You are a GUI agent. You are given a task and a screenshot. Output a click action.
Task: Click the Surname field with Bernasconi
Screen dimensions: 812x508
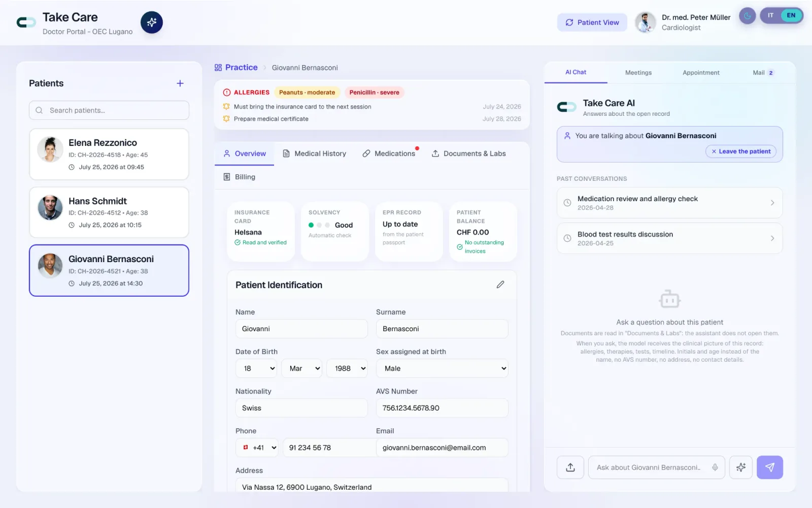click(442, 329)
